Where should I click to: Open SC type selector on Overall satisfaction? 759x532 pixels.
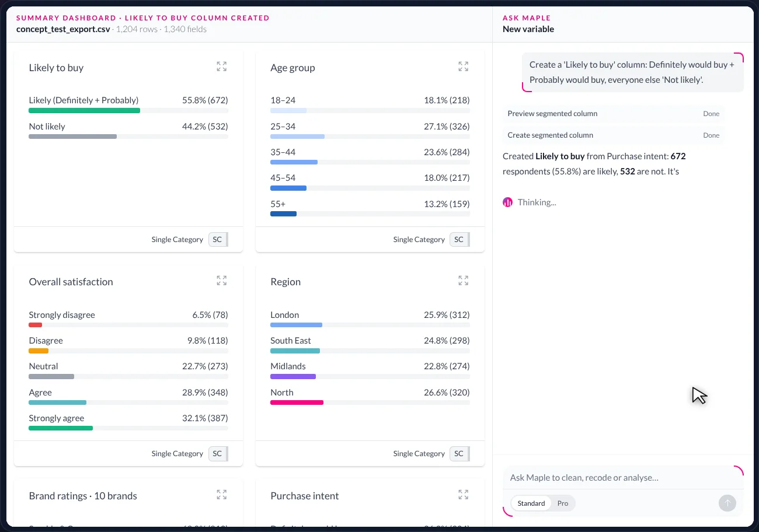(x=218, y=453)
